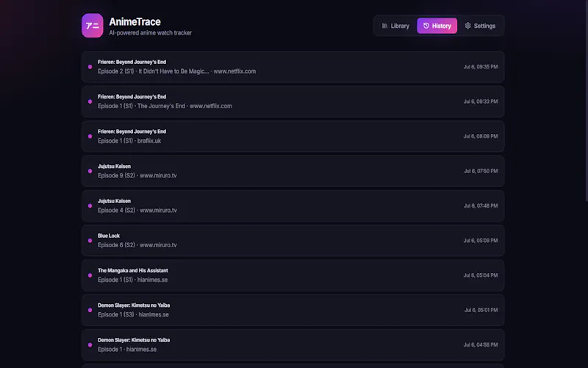588x368 pixels.
Task: Click the Jul 6, 04:58 PM timestamp
Action: (x=481, y=344)
